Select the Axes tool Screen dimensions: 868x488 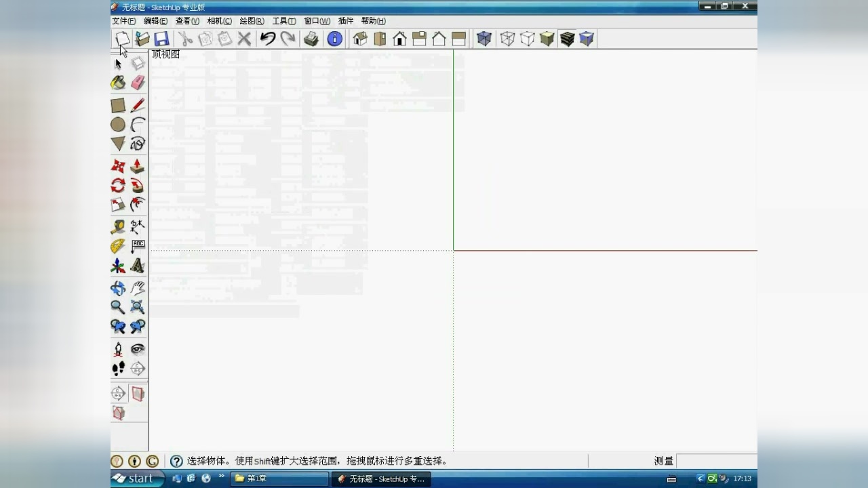[118, 266]
